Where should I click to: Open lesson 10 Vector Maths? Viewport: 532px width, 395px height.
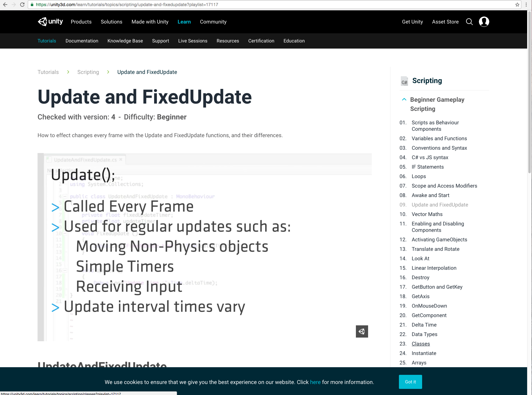pos(427,214)
